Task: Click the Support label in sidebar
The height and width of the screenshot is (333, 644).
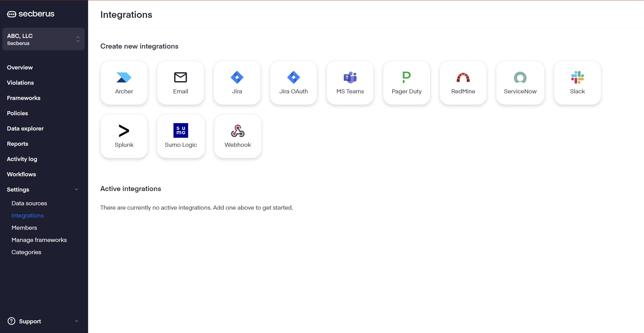Action: pyautogui.click(x=30, y=321)
